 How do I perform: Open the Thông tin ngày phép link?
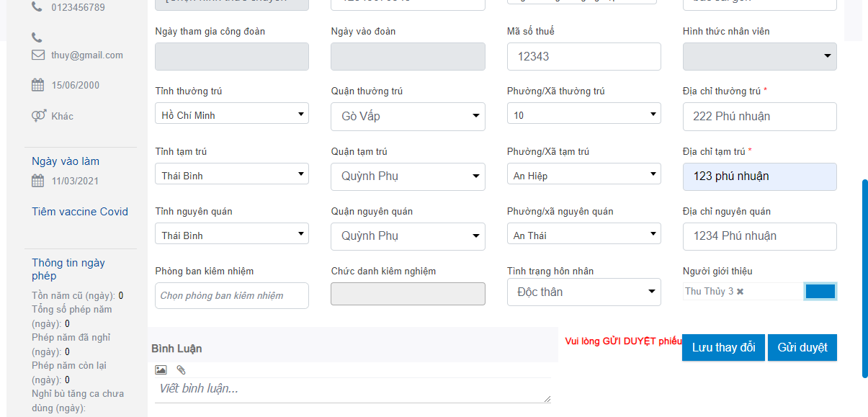(x=68, y=269)
